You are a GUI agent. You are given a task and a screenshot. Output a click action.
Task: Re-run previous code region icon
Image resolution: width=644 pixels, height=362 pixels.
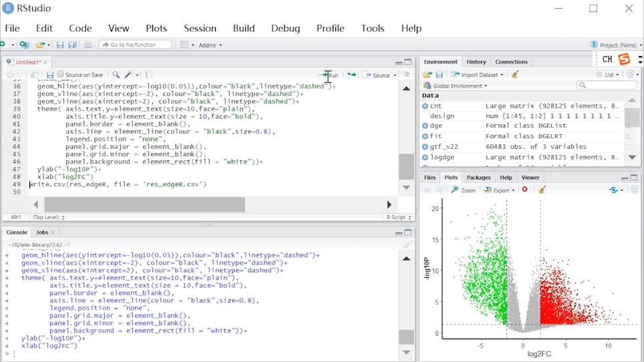click(x=351, y=75)
